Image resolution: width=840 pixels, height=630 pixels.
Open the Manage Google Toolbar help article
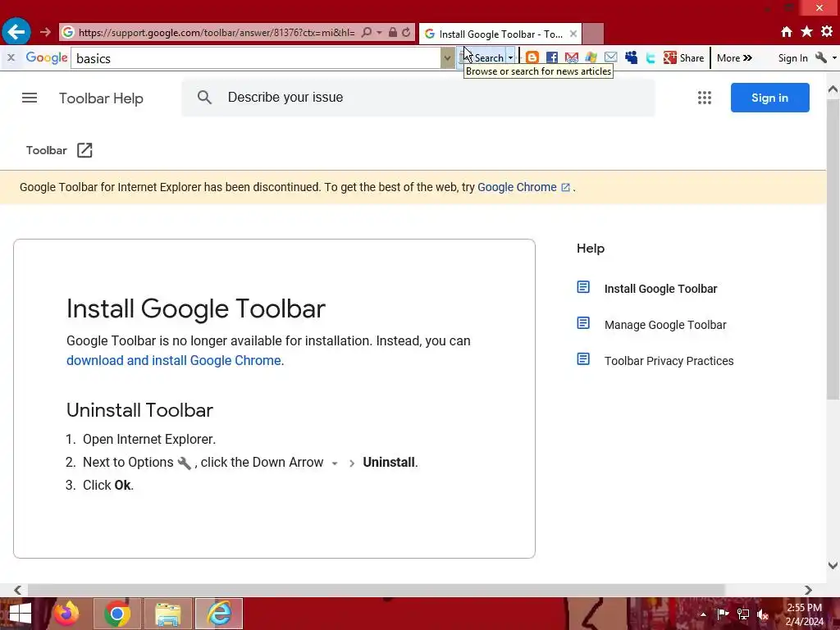[665, 325]
